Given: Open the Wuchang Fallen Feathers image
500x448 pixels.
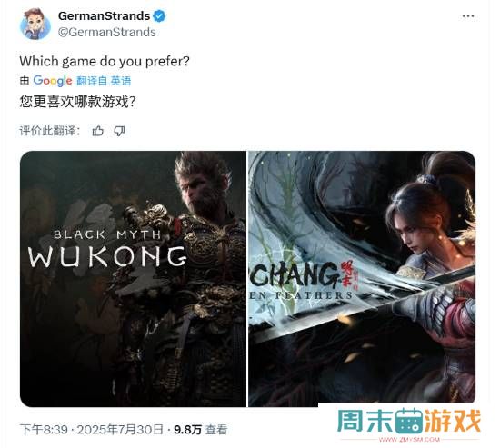Looking at the screenshot, I should [362, 277].
